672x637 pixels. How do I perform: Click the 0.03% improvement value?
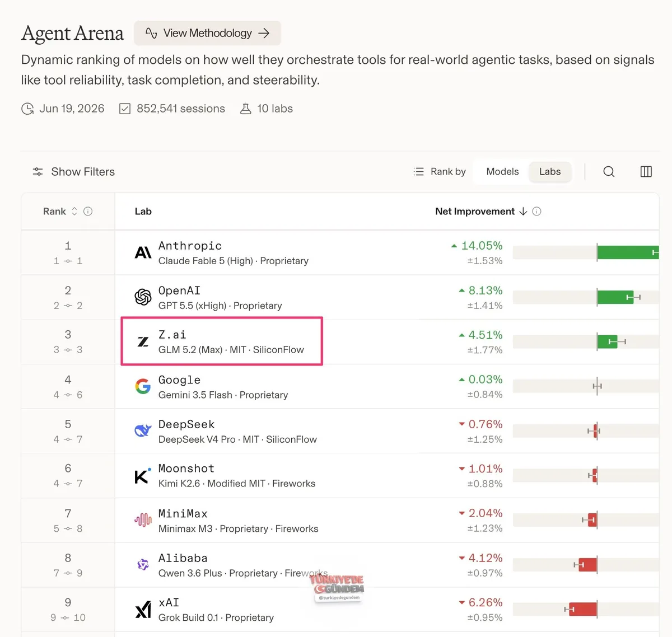point(486,380)
